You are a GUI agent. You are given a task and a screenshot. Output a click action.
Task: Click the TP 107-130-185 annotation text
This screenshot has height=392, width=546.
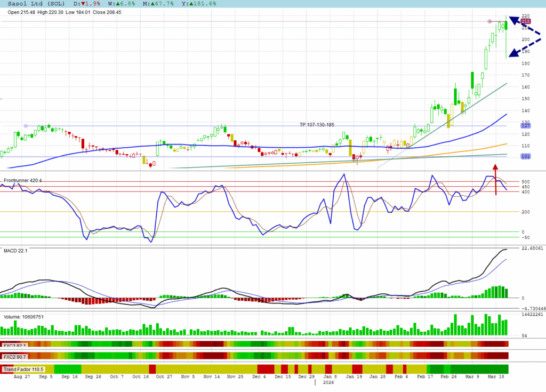317,124
